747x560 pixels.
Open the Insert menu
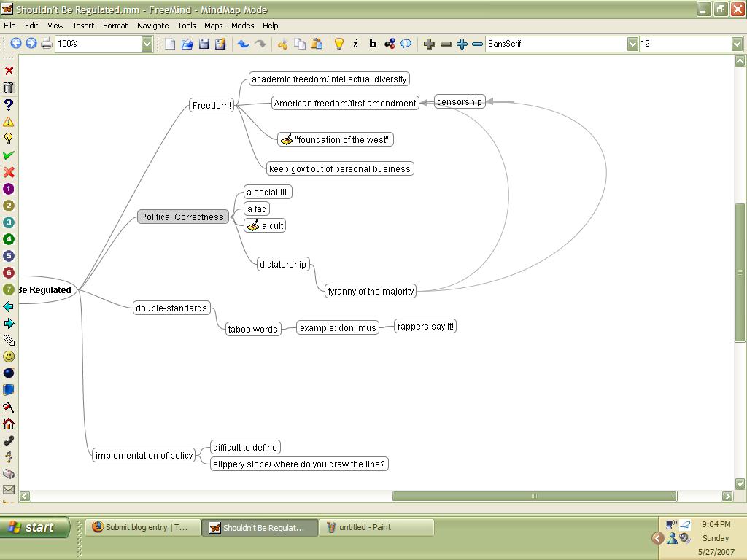coord(83,26)
